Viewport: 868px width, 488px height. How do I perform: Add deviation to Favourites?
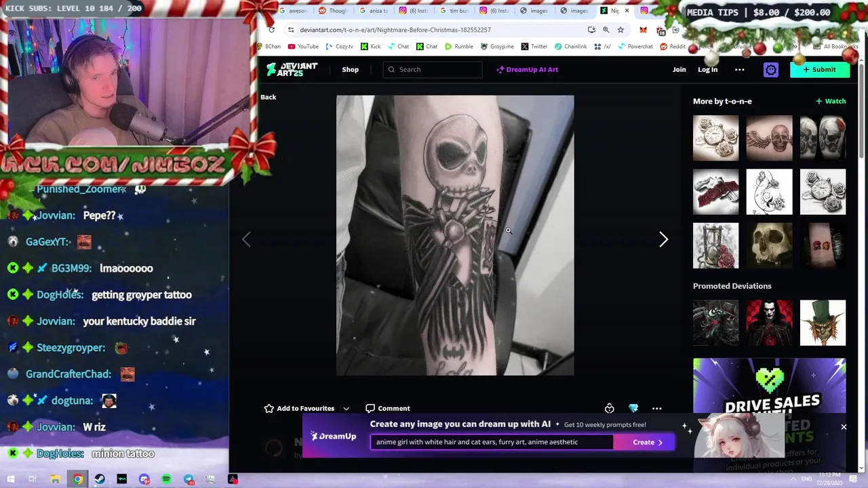[x=299, y=408]
